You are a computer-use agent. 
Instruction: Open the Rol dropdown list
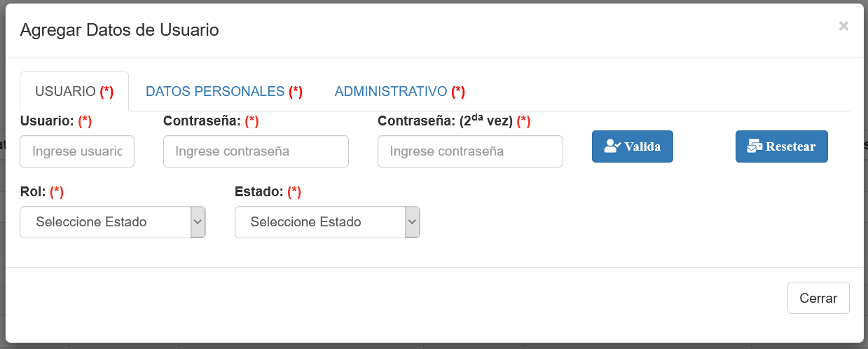click(105, 222)
